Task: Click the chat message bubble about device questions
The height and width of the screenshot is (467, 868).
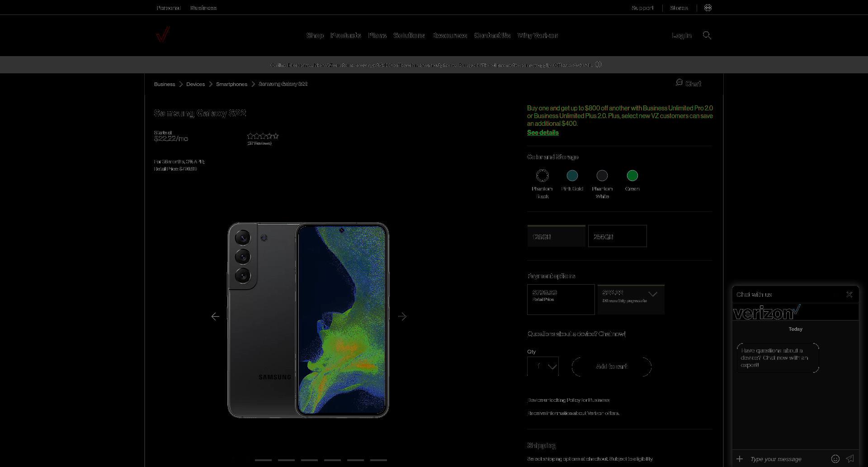Action: pyautogui.click(x=778, y=358)
